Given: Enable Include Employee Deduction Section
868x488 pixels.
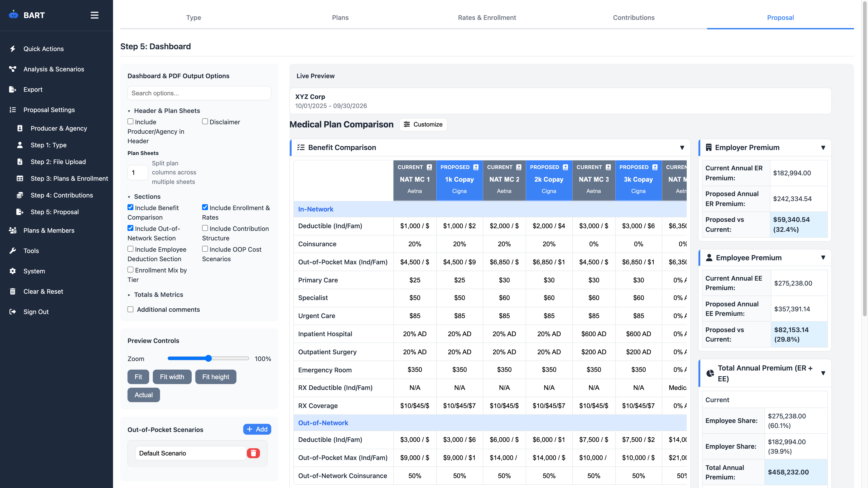Looking at the screenshot, I should pos(130,249).
